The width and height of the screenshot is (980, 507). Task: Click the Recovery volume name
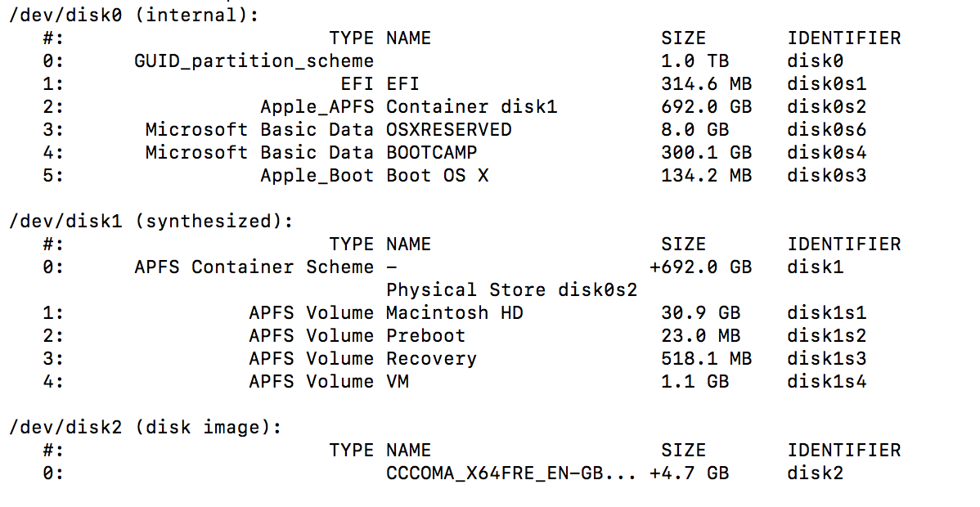431,358
